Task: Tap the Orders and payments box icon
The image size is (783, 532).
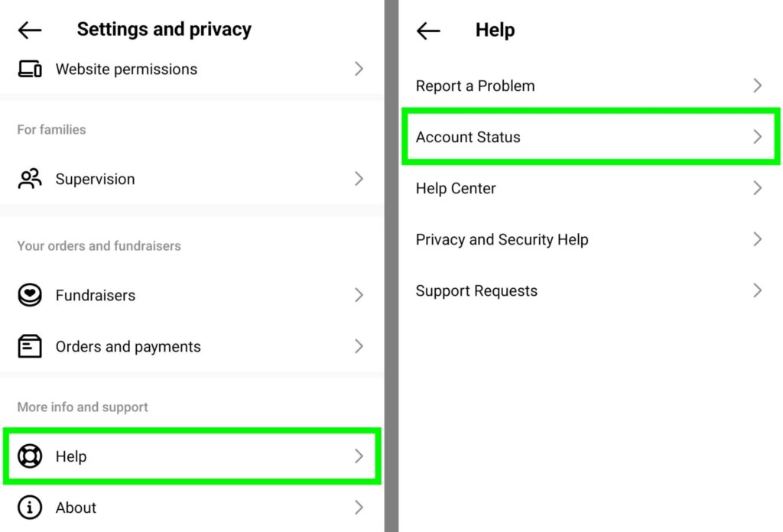Action: pos(30,346)
